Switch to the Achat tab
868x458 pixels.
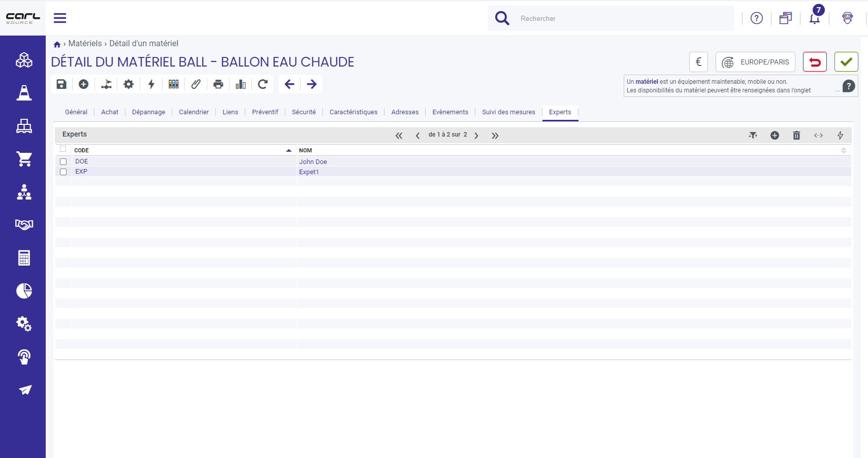pos(110,112)
